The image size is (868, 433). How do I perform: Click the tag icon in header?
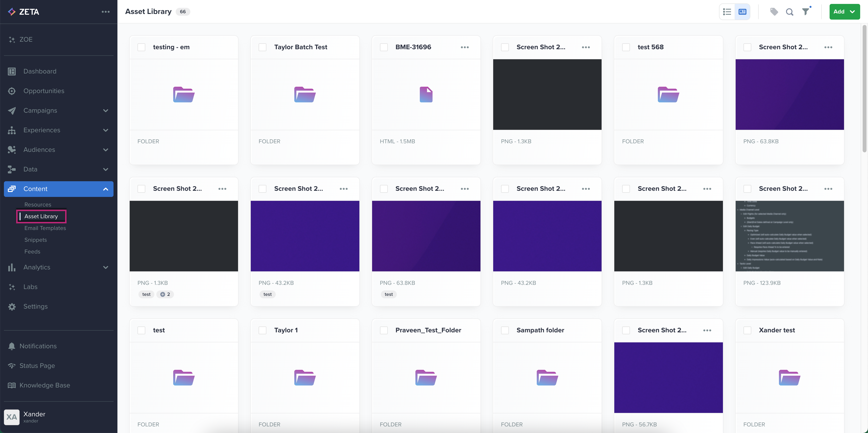[774, 12]
